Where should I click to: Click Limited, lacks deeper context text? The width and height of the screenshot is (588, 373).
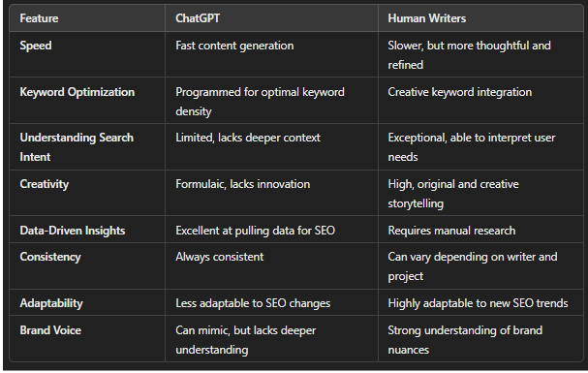click(248, 138)
